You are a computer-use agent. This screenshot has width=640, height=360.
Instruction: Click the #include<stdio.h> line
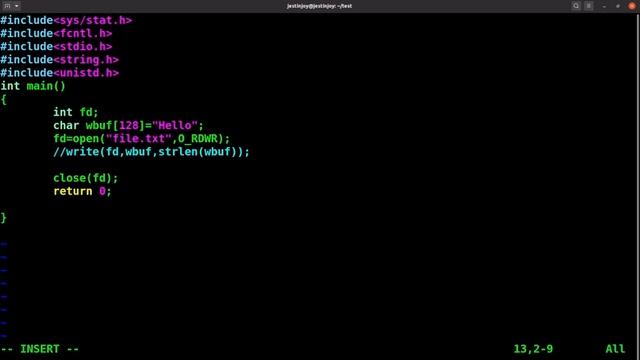coord(56,47)
